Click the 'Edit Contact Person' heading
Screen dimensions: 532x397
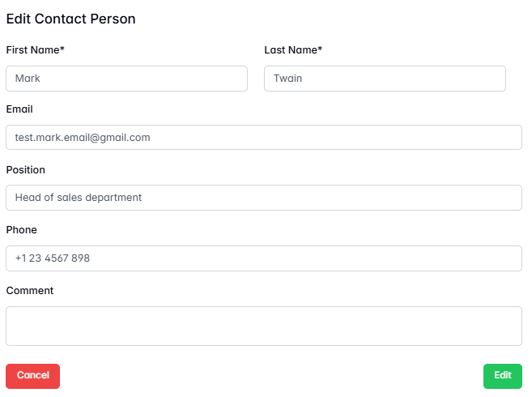pos(71,19)
